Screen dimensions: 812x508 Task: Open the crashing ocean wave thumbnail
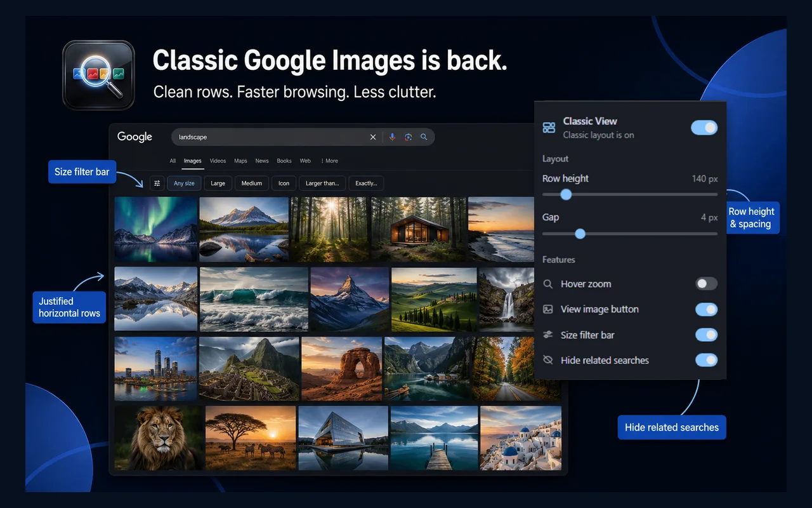click(254, 299)
